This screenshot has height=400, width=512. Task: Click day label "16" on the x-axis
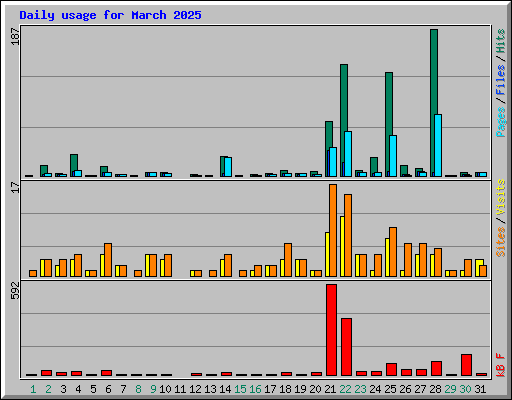[x=255, y=389]
